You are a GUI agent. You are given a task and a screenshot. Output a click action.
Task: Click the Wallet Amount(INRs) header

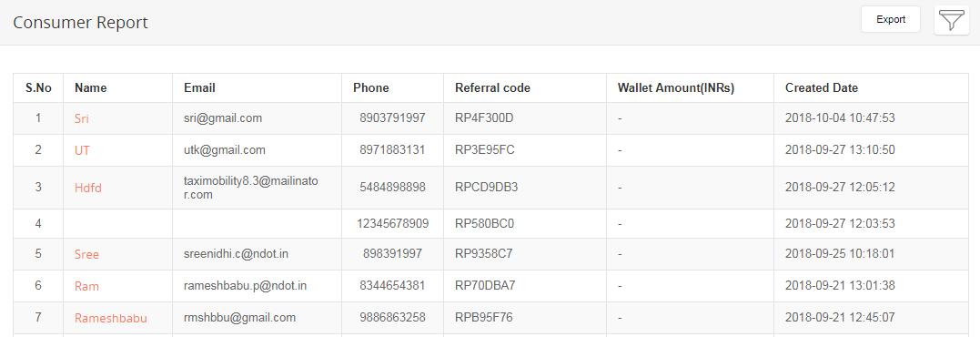tap(675, 88)
